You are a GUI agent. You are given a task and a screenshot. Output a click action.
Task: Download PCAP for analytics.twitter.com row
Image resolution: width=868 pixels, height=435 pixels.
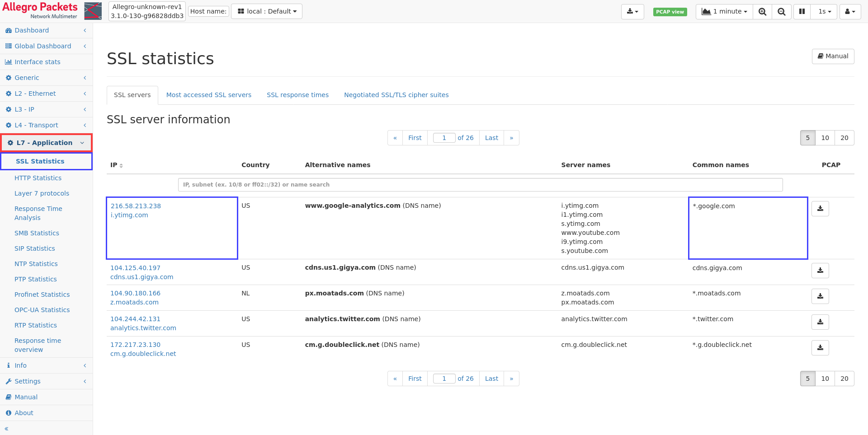point(820,322)
